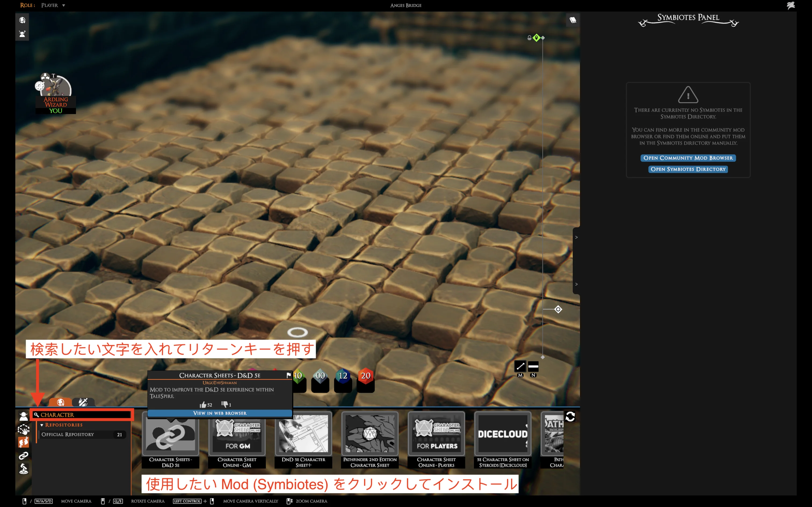Click the thumbs up rating icon
Screen dimensions: 812x507
click(203, 405)
